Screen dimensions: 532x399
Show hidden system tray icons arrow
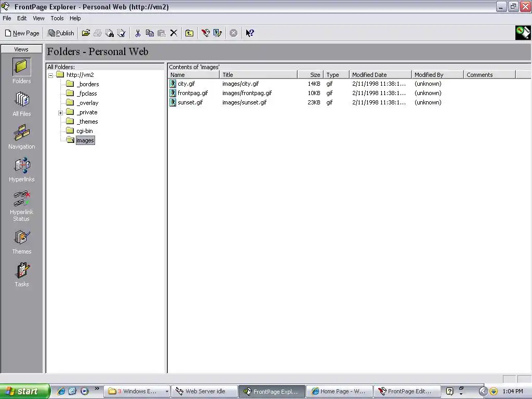483,391
